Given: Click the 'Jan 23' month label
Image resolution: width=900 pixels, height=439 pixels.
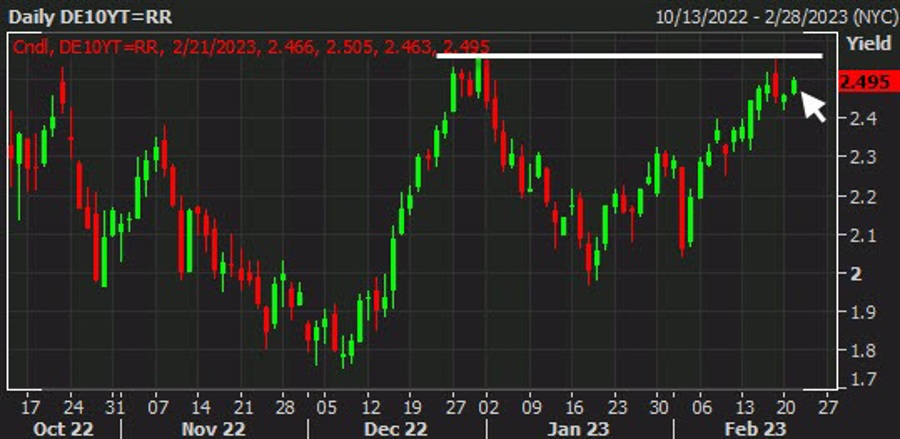Looking at the screenshot, I should (x=577, y=429).
